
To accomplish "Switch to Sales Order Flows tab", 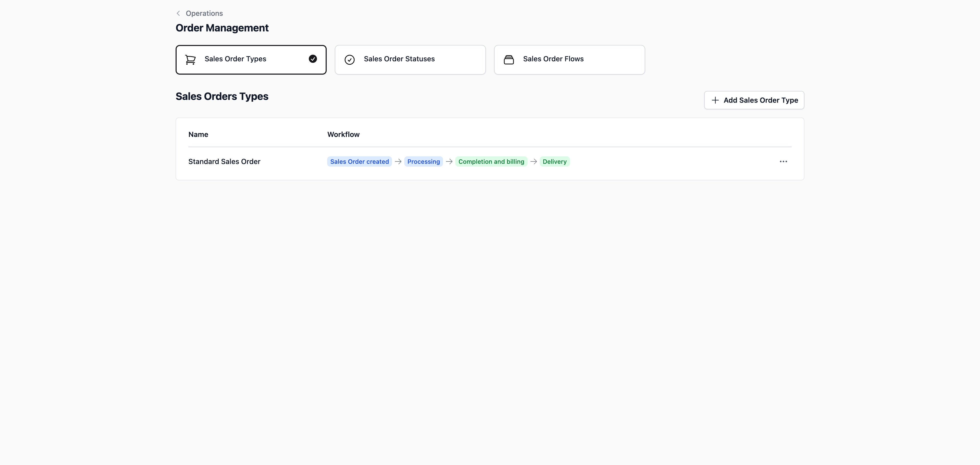I will (x=569, y=60).
